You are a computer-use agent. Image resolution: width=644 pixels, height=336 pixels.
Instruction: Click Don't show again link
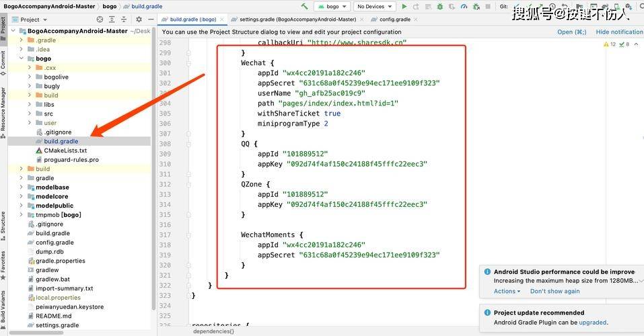tap(555, 291)
